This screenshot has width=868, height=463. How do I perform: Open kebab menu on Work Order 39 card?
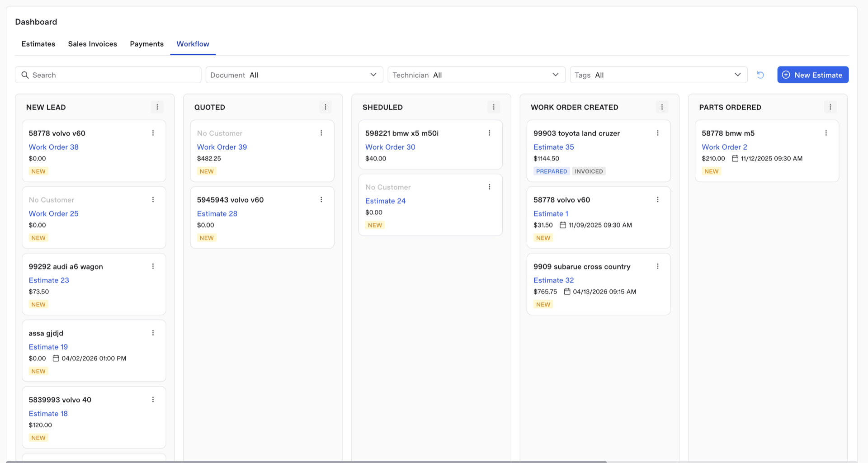pos(321,133)
